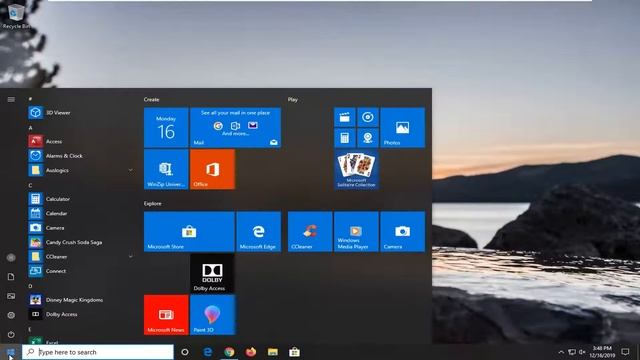
Task: Expand the CCleaner folder in app list
Action: pos(80,256)
